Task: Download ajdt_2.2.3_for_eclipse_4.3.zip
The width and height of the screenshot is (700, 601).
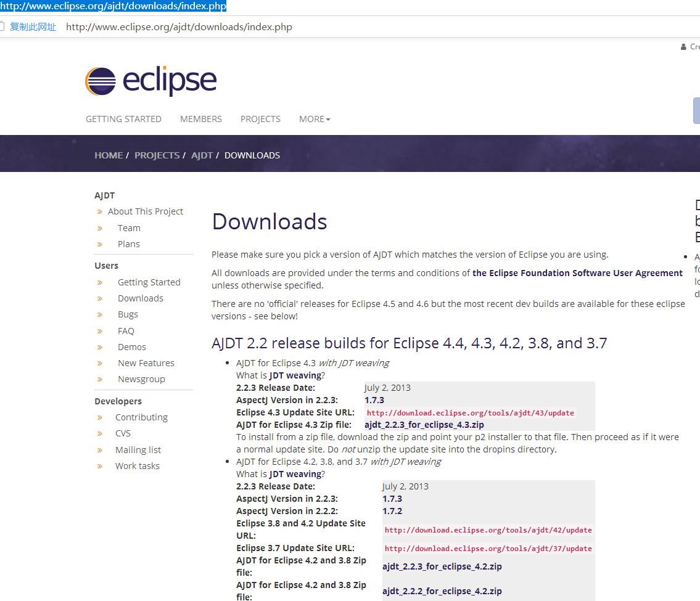Action: tap(424, 425)
